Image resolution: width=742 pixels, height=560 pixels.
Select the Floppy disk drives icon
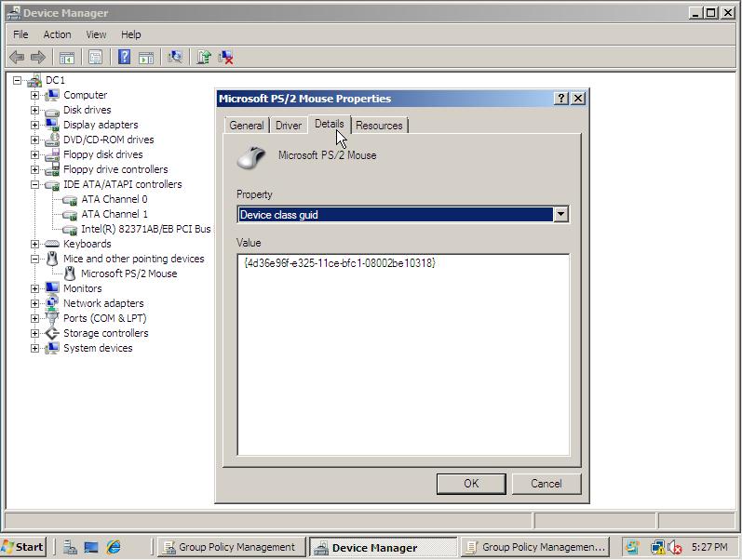point(51,154)
